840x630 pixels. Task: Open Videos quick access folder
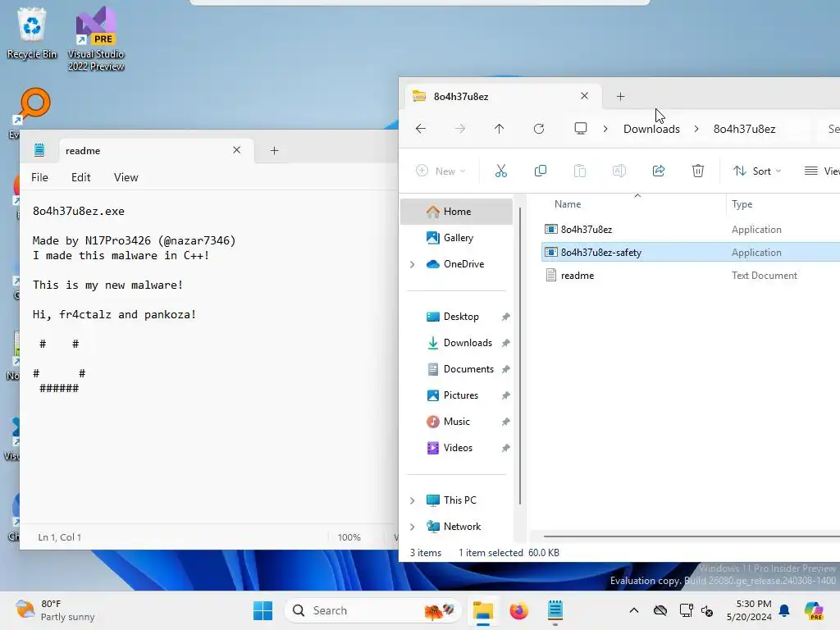point(456,448)
